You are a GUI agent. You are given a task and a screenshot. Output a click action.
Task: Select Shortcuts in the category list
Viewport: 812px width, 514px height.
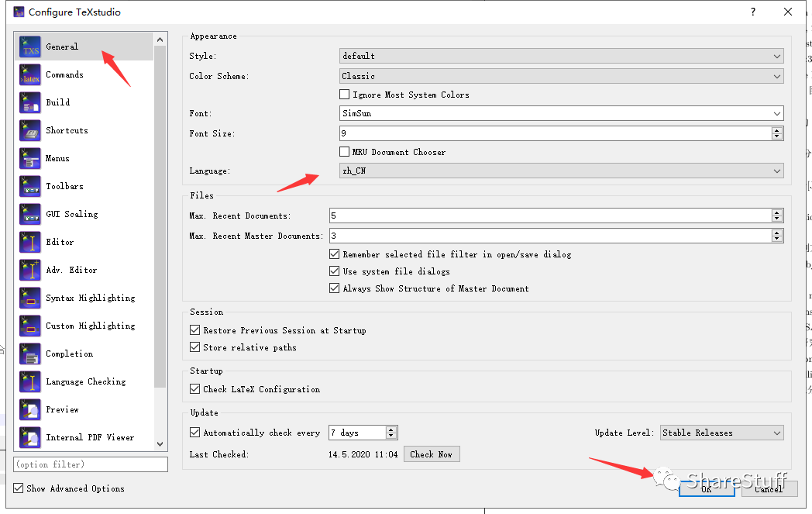[x=84, y=130]
